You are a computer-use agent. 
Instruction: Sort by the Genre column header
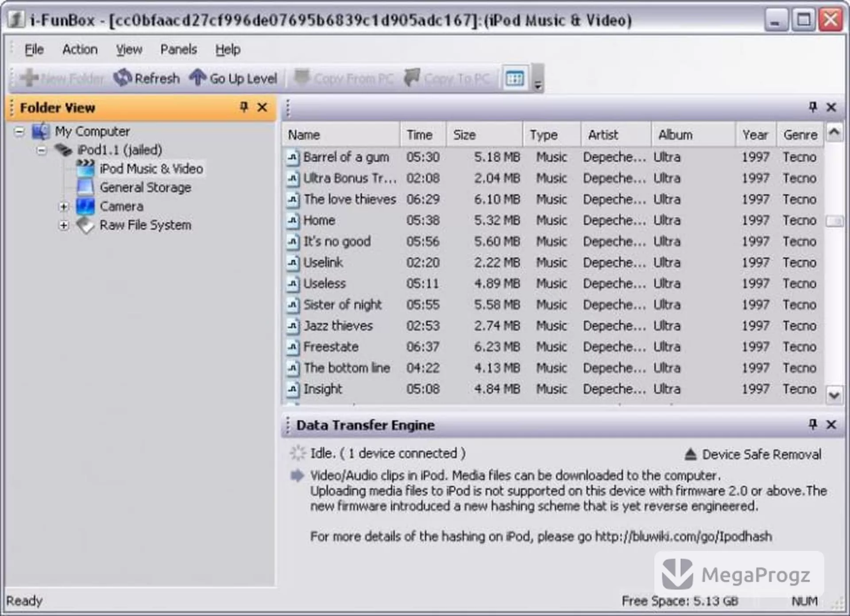[x=800, y=135]
